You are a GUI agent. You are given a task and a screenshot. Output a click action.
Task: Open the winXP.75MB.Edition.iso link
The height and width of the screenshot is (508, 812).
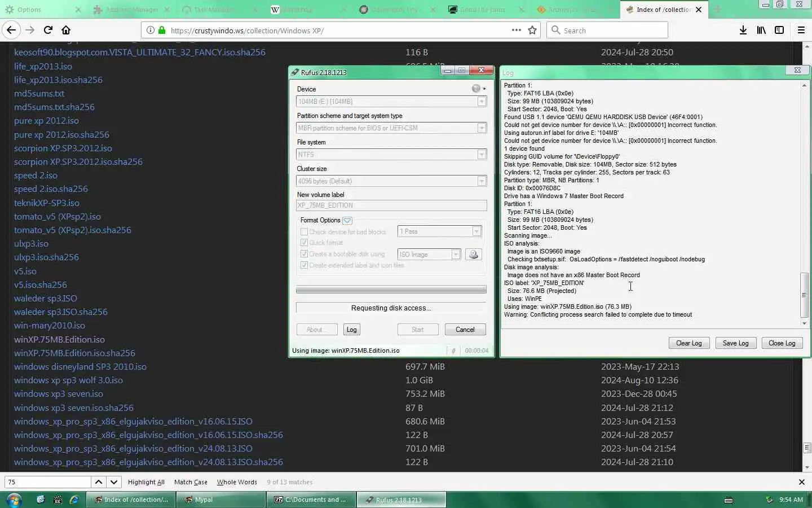(x=59, y=339)
